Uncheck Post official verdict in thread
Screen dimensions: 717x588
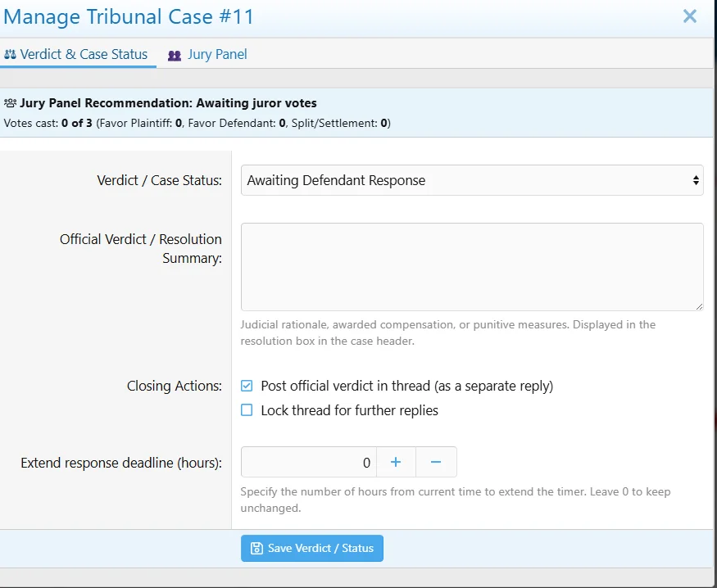(247, 386)
